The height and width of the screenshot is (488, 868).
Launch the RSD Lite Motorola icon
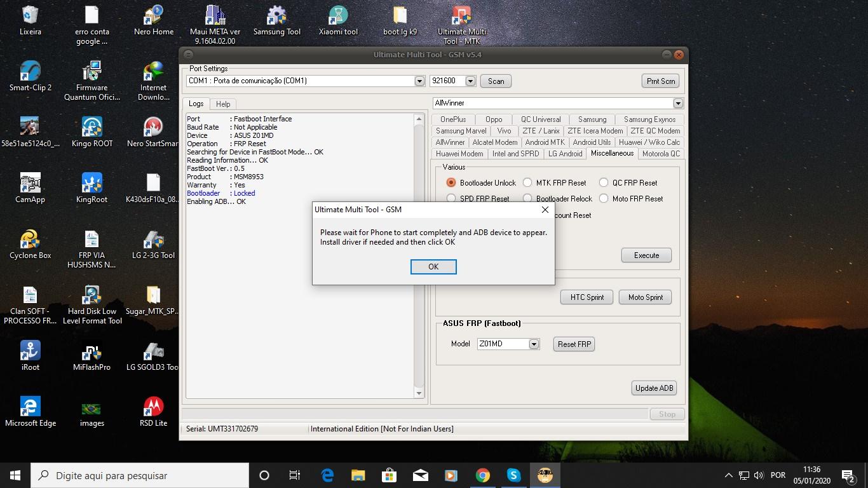tap(153, 412)
